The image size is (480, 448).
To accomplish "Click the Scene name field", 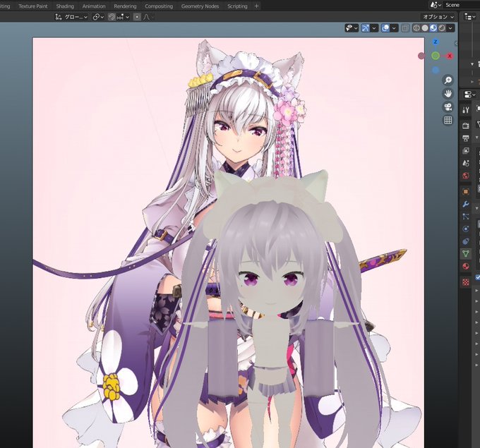I will (462, 5).
